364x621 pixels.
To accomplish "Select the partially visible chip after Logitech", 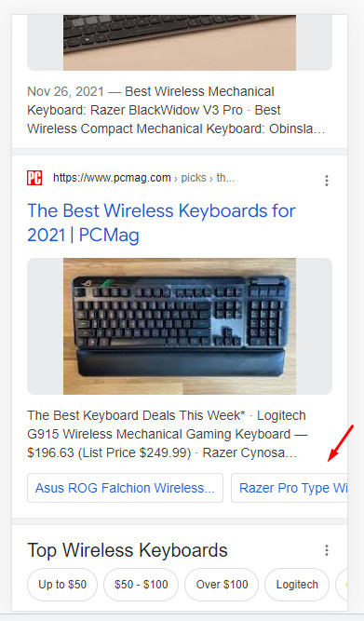I will 342,585.
